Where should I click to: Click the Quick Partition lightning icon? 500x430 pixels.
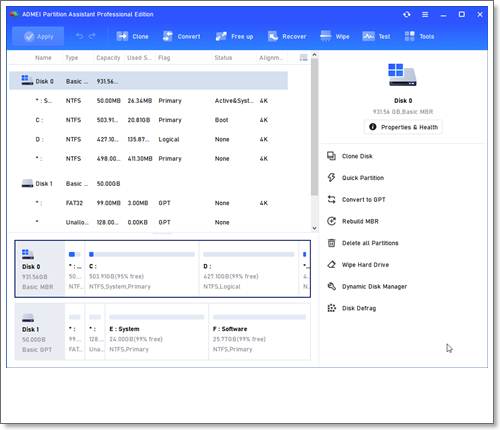coord(331,178)
